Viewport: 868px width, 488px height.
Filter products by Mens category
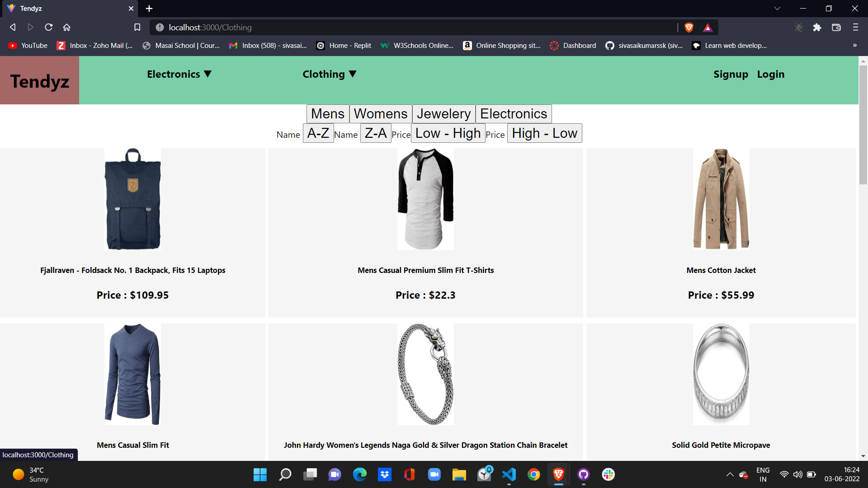327,114
